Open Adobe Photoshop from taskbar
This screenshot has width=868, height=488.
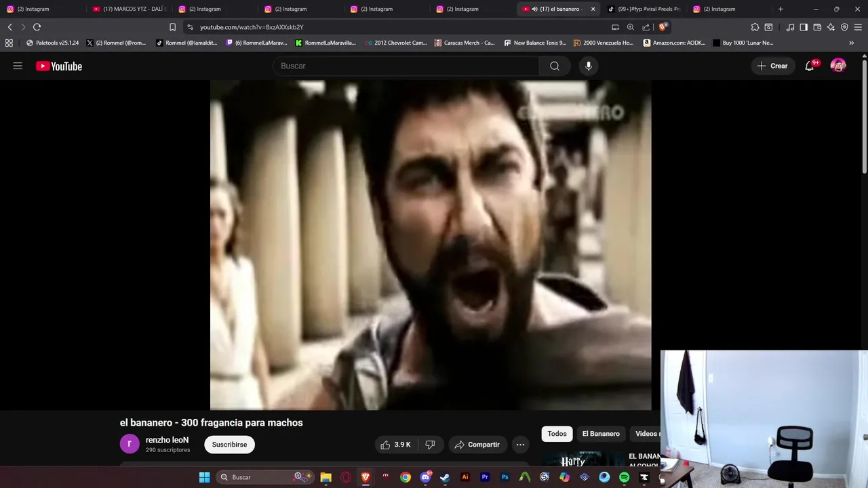click(x=505, y=477)
